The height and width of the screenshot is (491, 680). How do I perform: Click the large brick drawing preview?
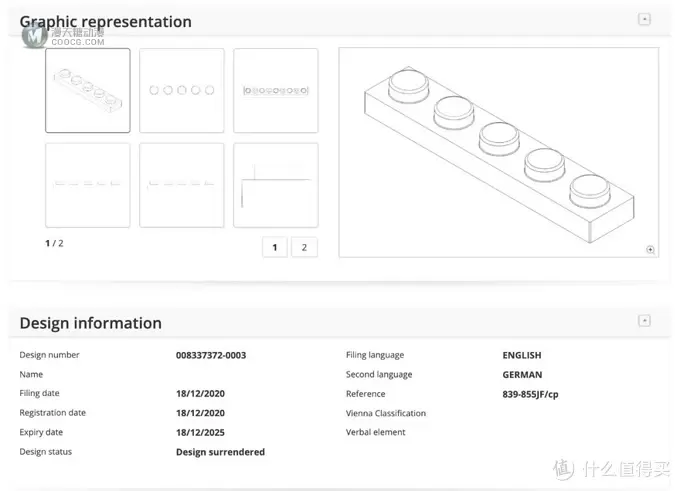pos(499,152)
